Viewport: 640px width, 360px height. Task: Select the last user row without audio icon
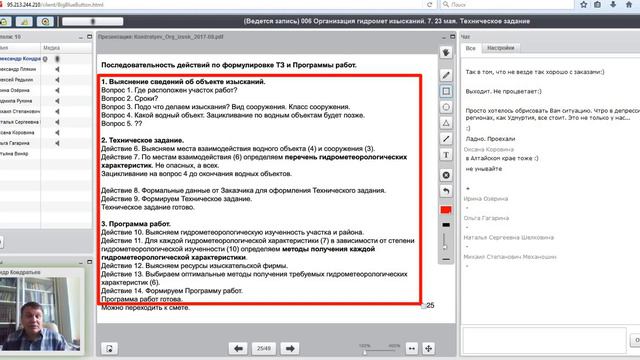(x=46, y=154)
